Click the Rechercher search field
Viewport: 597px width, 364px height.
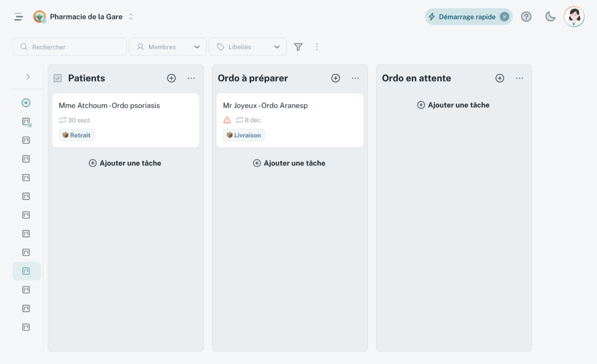(x=69, y=47)
